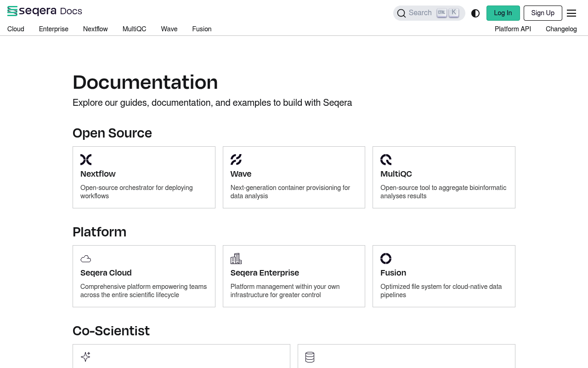Click the 'Open Source' section heading
The height and width of the screenshot is (368, 588).
[112, 133]
